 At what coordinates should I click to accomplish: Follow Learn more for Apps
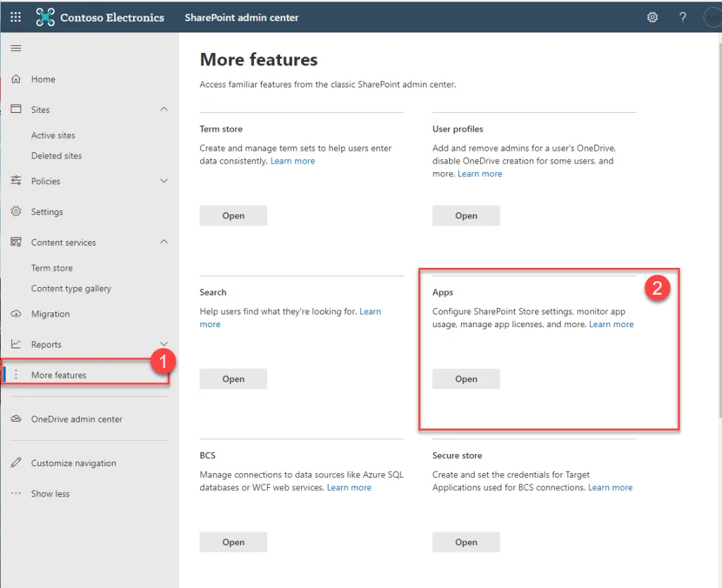point(611,324)
